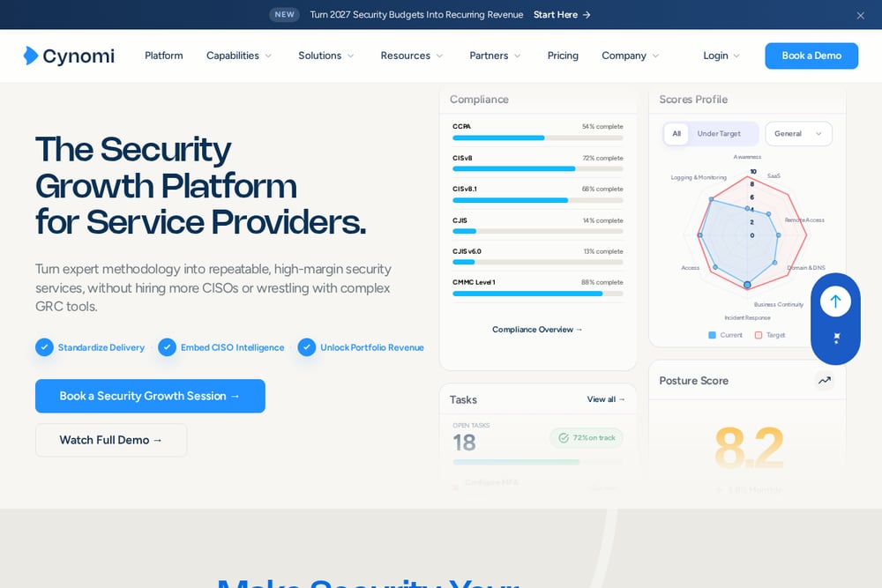Screen dimensions: 882x588
Task: Click the Standardize Delivery checkmark icon
Action: click(44, 347)
